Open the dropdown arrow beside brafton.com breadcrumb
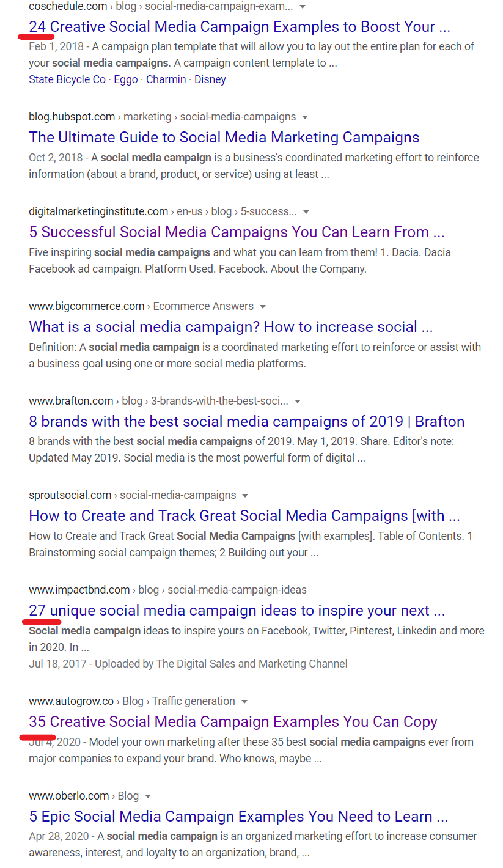The width and height of the screenshot is (503, 868). click(x=298, y=400)
